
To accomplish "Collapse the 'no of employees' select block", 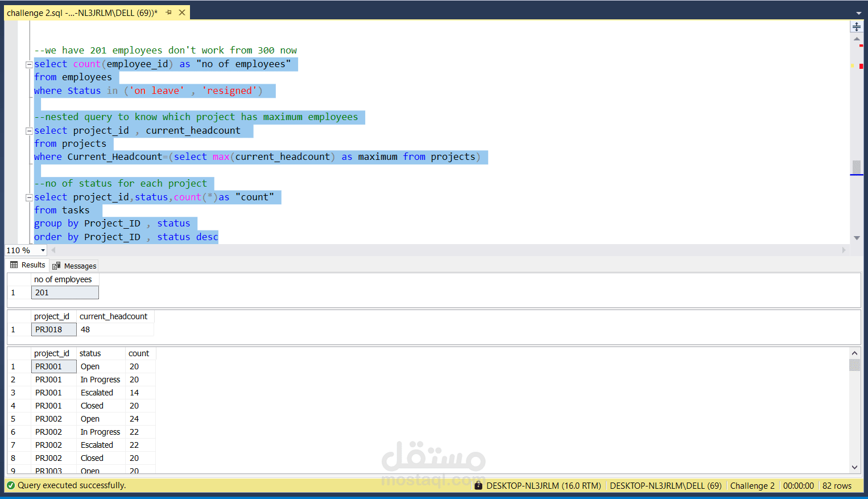I will click(29, 64).
